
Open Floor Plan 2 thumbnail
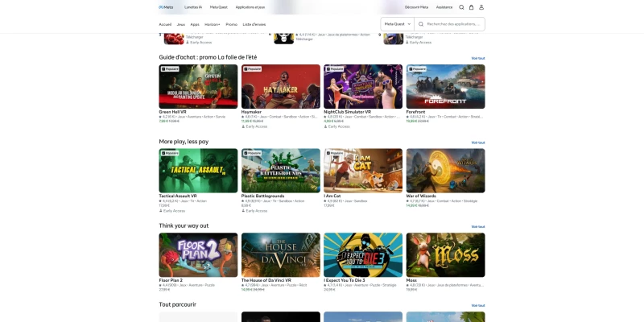(x=198, y=255)
